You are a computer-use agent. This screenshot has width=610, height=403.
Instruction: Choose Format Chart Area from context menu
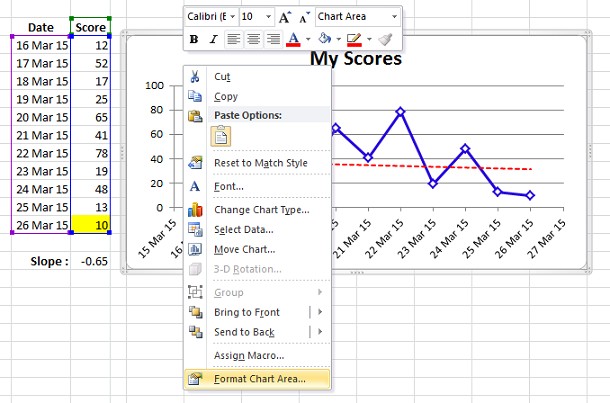[260, 378]
